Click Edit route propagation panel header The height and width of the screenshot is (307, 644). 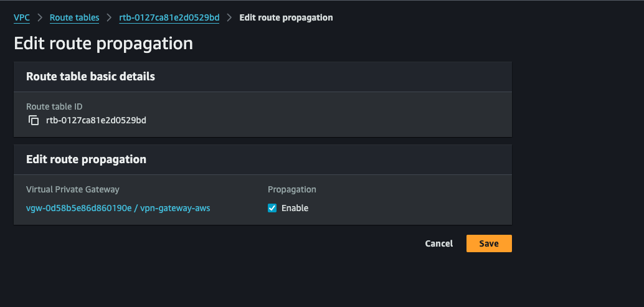coord(86,159)
